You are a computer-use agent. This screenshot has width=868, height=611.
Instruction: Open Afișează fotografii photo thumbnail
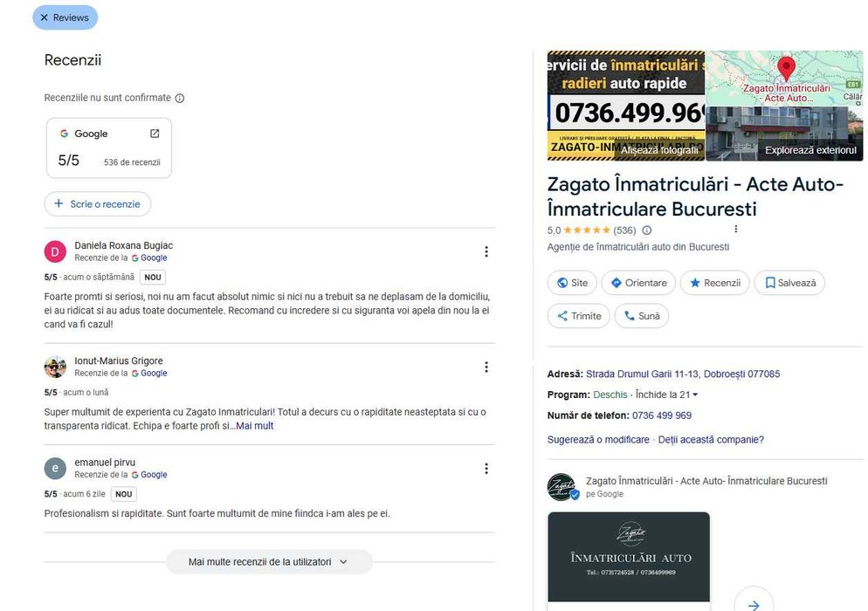click(x=625, y=106)
